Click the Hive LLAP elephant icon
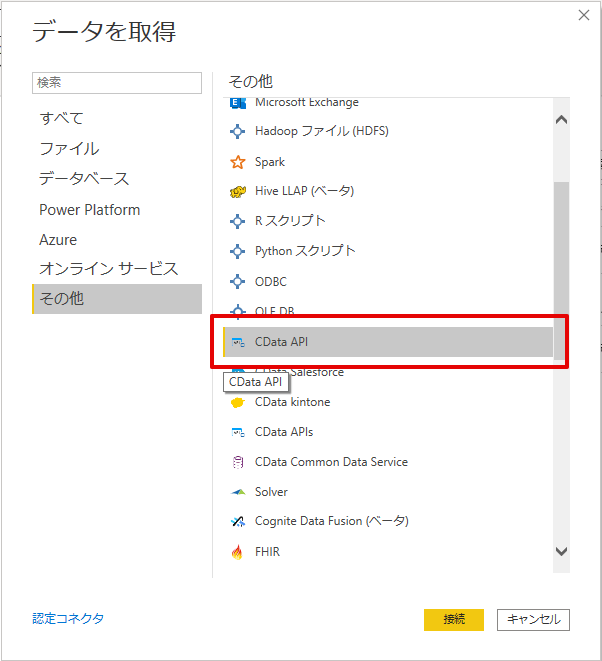Viewport: 602px width, 661px height. pyautogui.click(x=238, y=192)
